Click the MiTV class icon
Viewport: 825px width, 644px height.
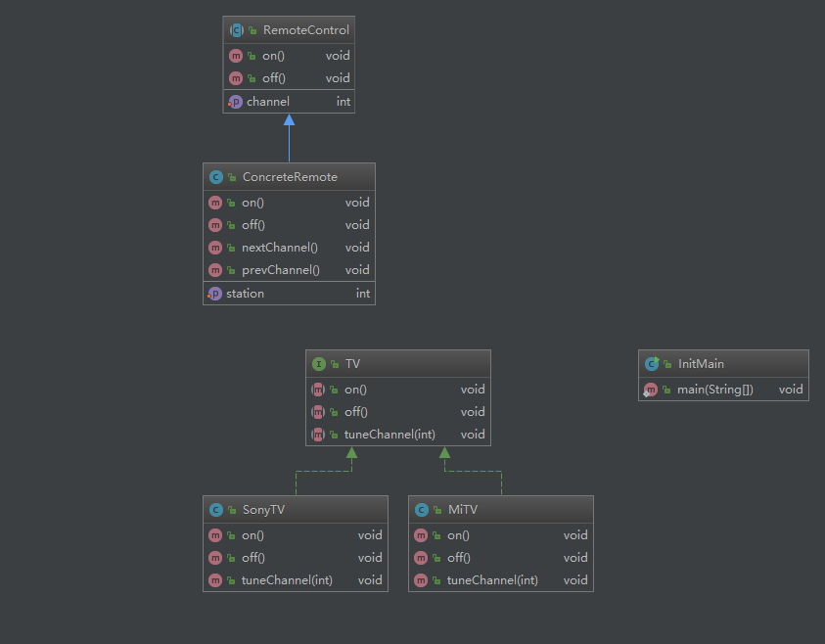click(422, 510)
